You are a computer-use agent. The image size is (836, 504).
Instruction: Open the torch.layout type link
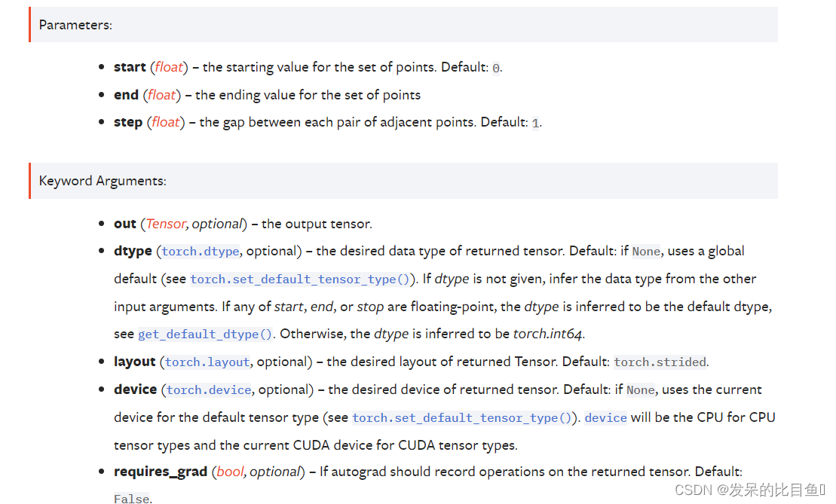[x=207, y=362]
